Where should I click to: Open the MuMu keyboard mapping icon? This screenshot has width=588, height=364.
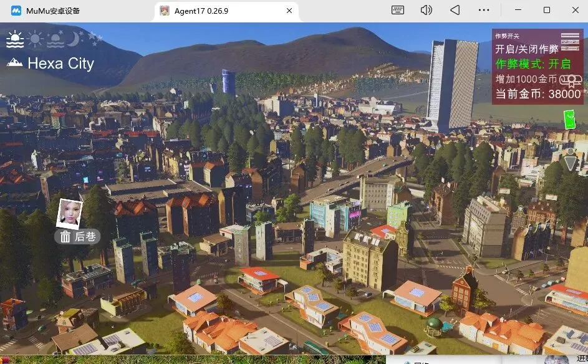(x=397, y=10)
